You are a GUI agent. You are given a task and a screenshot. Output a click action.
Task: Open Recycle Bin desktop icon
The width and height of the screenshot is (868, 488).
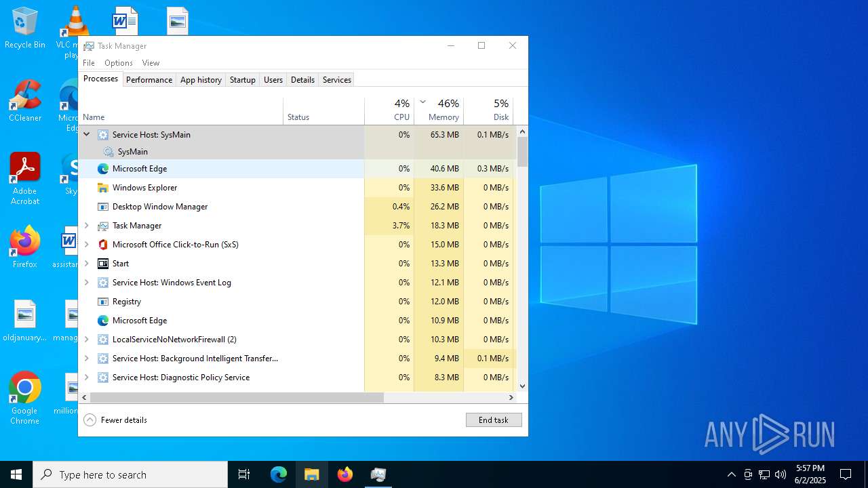tap(25, 28)
